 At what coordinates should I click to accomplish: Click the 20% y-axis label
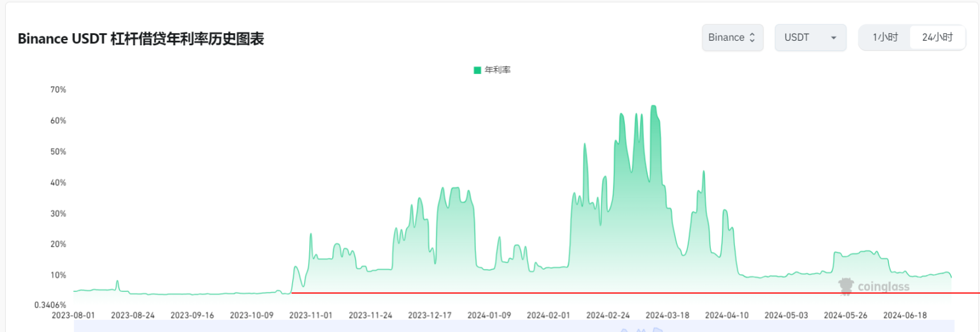(x=58, y=245)
